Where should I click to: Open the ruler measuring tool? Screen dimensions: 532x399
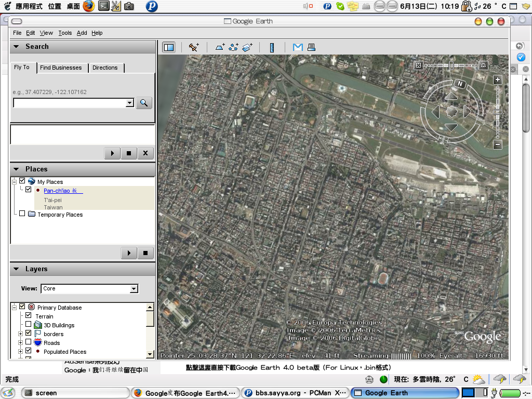pos(272,47)
